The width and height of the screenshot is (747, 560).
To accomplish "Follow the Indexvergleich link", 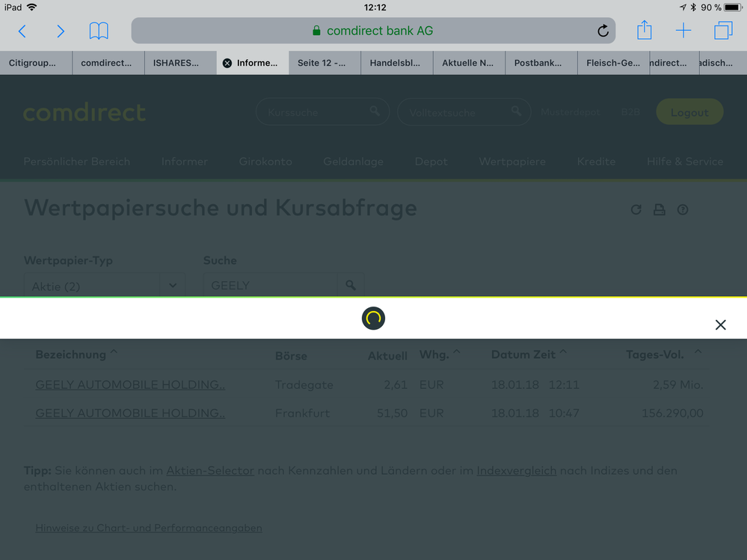I will pos(517,470).
